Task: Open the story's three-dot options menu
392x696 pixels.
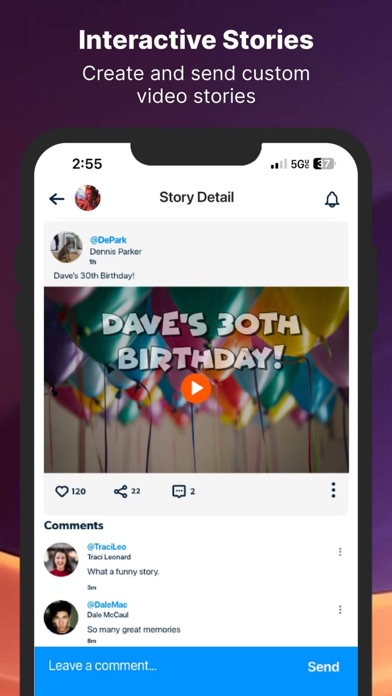Action: click(x=333, y=490)
